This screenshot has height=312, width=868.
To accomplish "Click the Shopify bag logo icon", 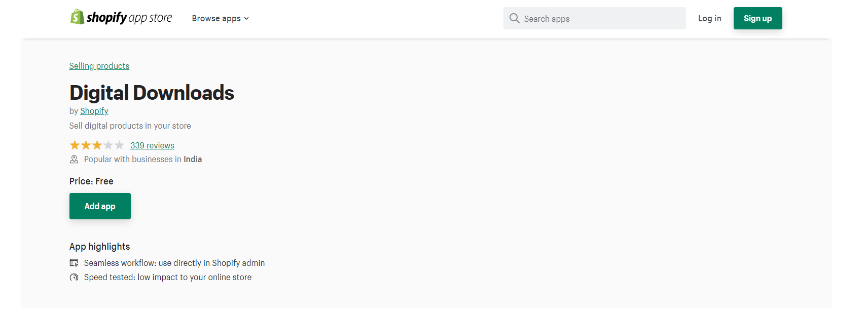I will click(x=77, y=17).
